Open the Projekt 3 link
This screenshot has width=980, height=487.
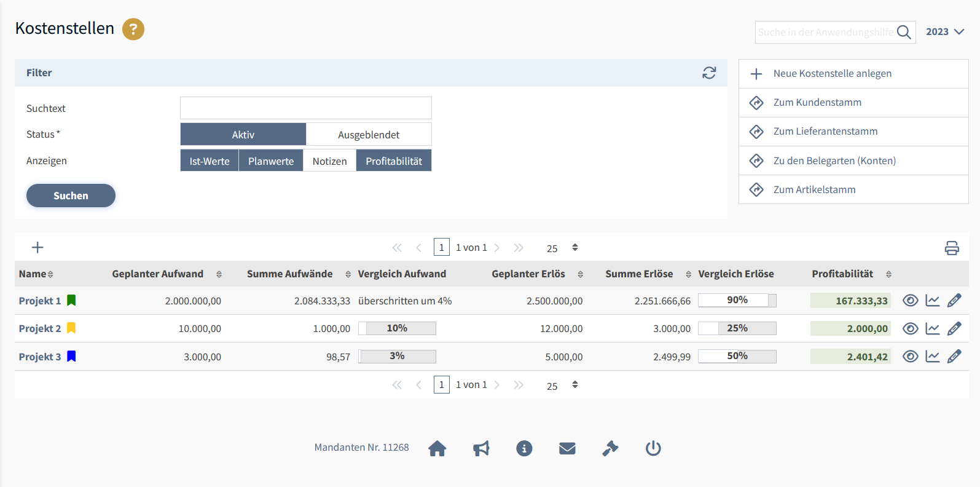40,357
